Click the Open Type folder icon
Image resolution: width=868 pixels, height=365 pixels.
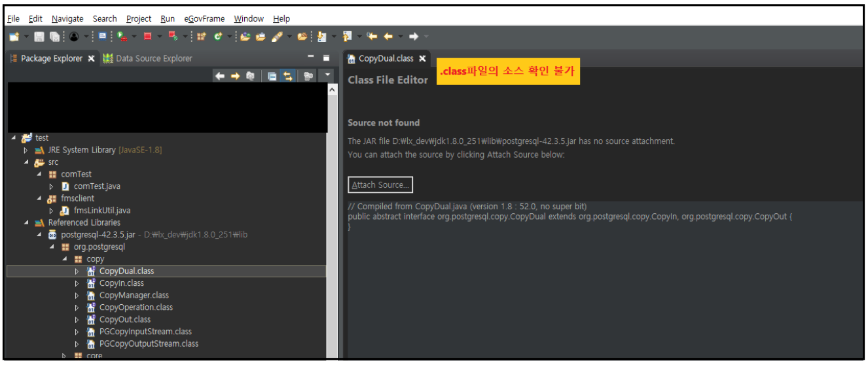(x=245, y=37)
